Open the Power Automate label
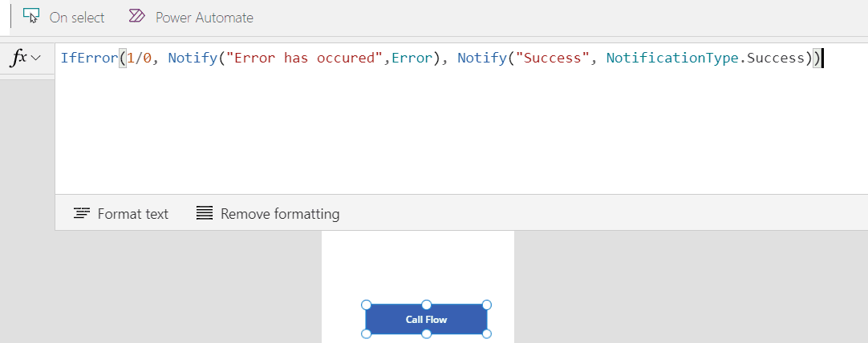Viewport: 868px width, 343px height. point(204,17)
